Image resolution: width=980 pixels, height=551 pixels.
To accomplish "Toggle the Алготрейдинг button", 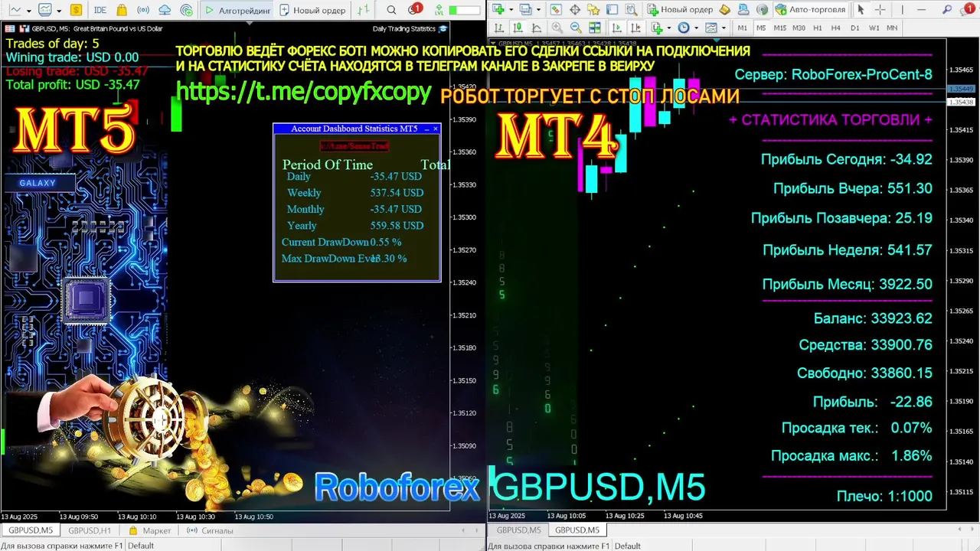I will pyautogui.click(x=237, y=10).
